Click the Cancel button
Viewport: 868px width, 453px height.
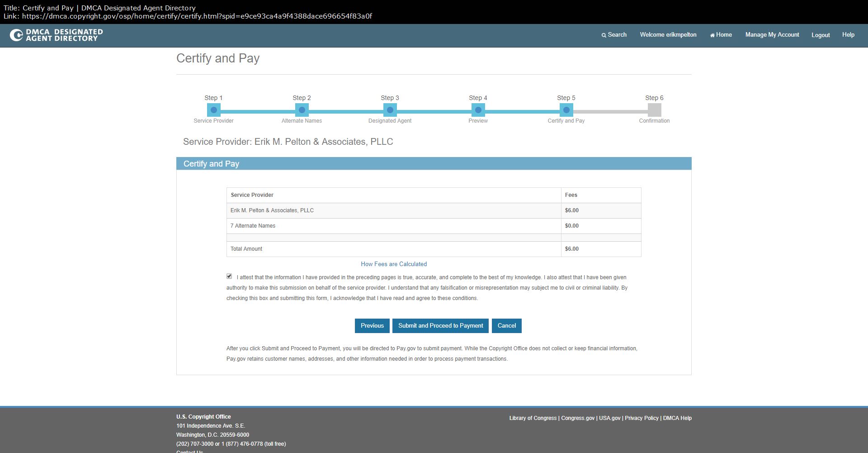click(507, 326)
